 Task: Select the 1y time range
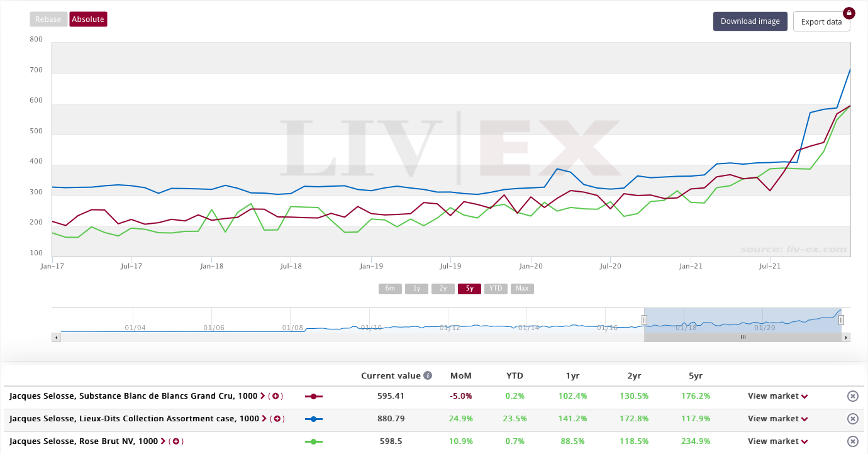coord(416,289)
